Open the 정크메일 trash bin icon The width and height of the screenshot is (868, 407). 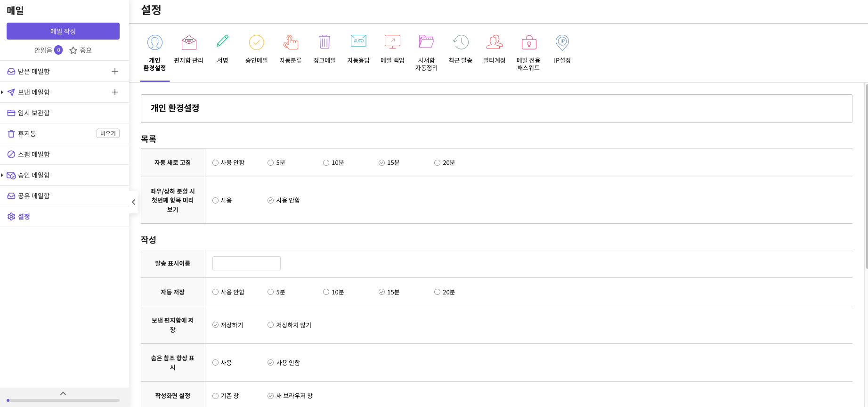click(x=324, y=42)
